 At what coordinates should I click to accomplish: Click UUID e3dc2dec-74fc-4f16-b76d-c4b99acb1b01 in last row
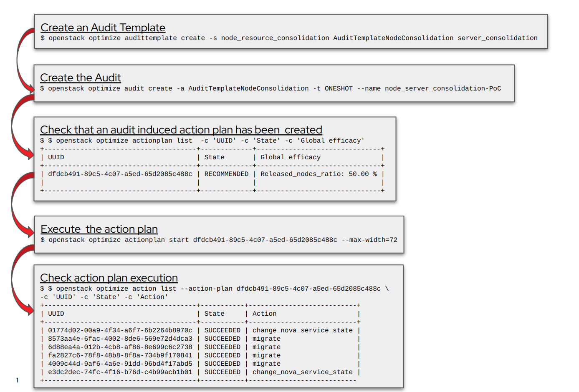click(120, 372)
